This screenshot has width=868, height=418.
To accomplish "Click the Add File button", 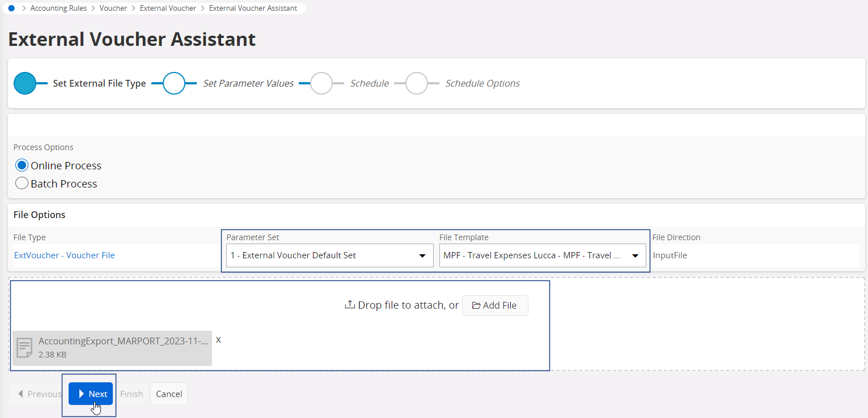I will 495,305.
